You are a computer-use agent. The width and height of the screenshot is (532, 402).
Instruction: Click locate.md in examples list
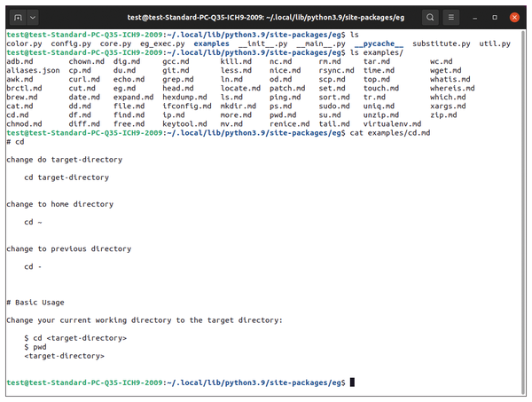240,88
